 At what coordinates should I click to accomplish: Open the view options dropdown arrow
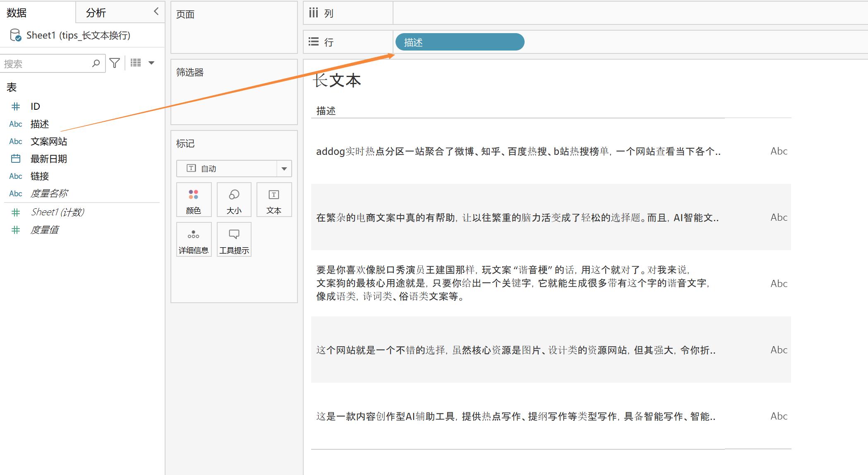coord(151,63)
